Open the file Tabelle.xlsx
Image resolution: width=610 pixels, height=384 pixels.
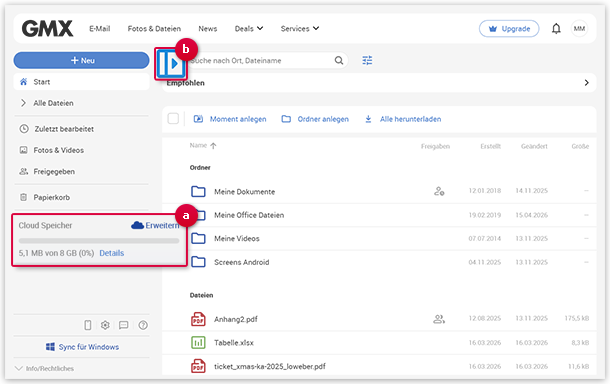(x=234, y=343)
